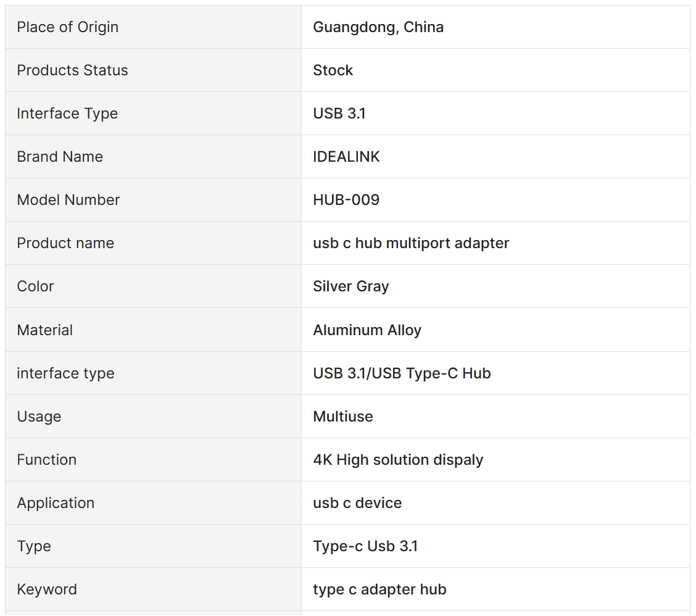
Task: Click the "Model Number" label cell
Action: click(x=68, y=200)
